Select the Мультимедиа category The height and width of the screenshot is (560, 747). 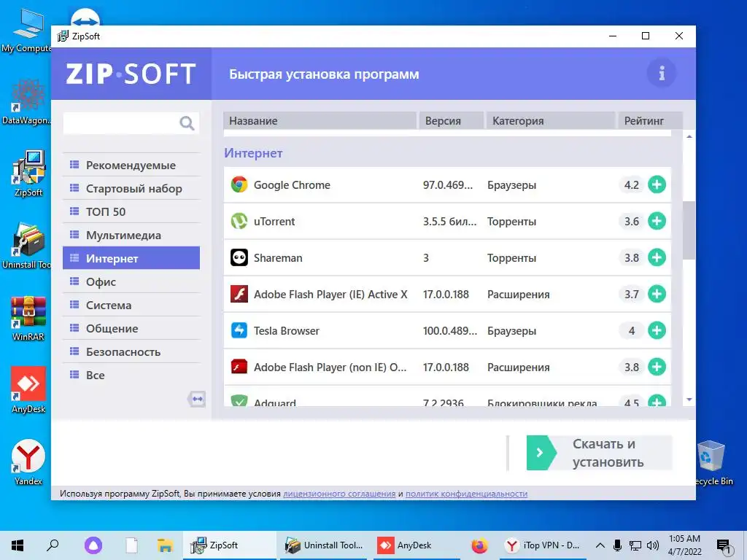pos(131,236)
